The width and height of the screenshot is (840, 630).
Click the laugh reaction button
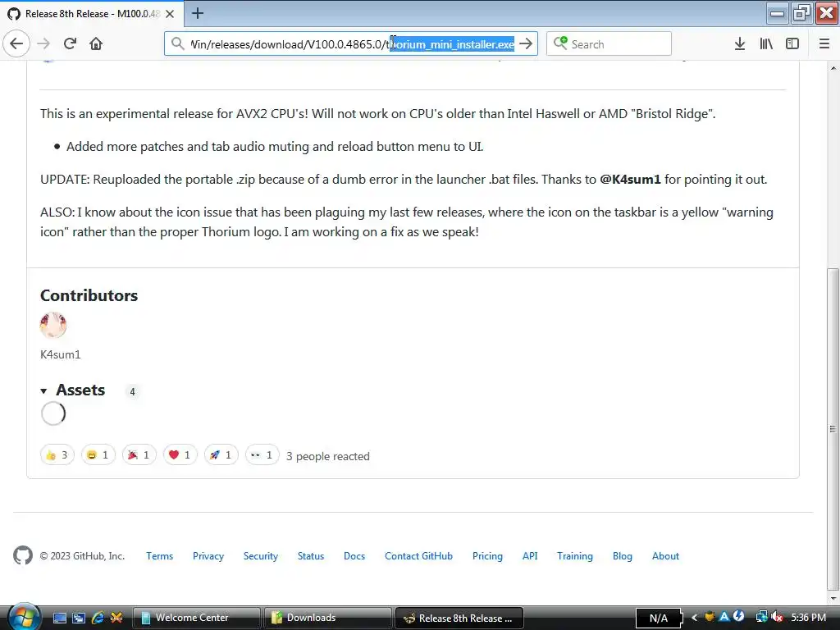(x=98, y=455)
